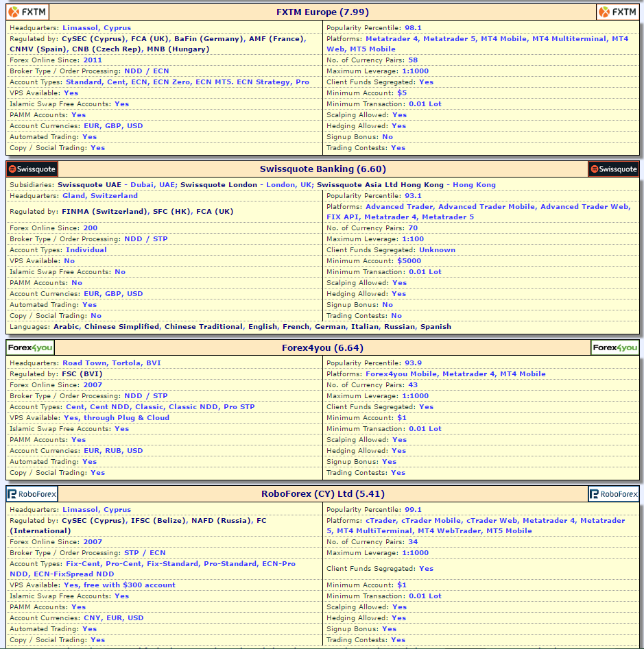Click RoboForex's popularity percentile 99.1

point(413,509)
